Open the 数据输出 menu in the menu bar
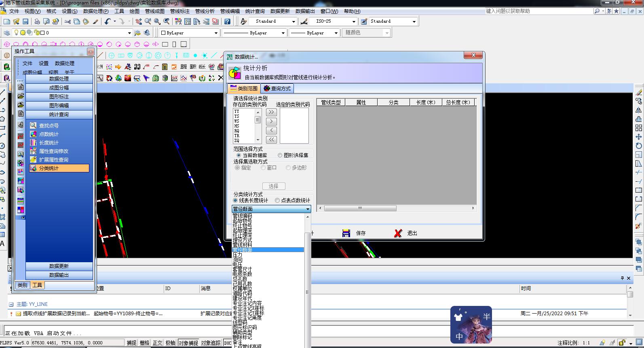Screen dimensions: 644x348 click(x=305, y=11)
